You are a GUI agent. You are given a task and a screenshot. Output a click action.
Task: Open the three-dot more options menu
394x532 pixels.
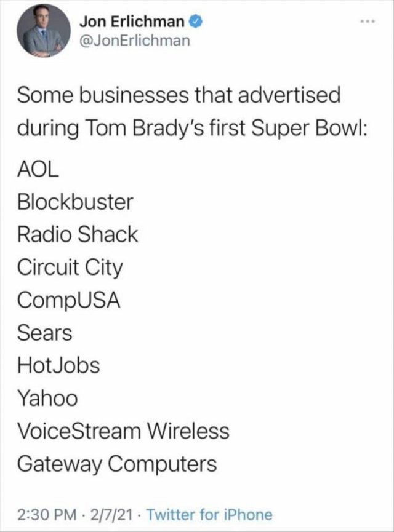369,22
